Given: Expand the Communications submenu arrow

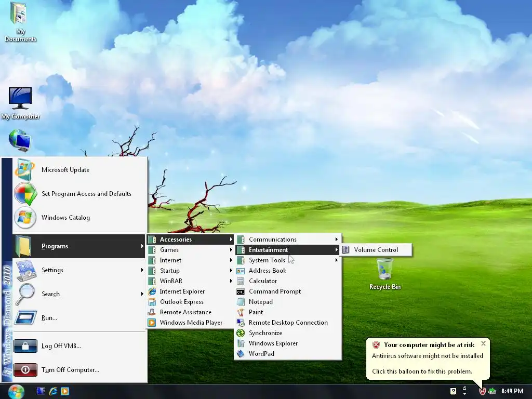Looking at the screenshot, I should click(336, 239).
